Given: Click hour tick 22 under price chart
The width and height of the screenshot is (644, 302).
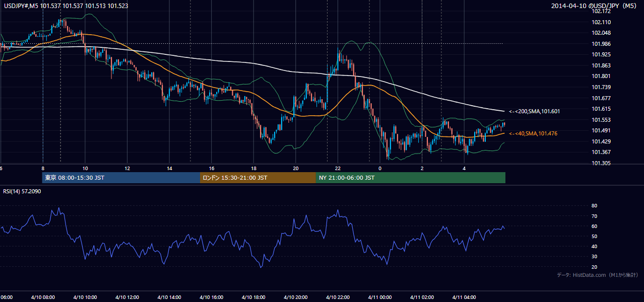Looking at the screenshot, I should pyautogui.click(x=338, y=169).
